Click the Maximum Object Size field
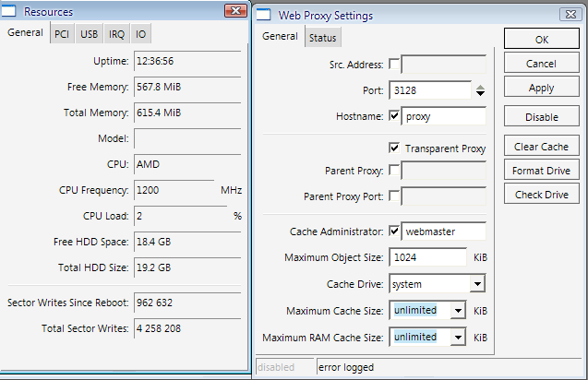Image resolution: width=588 pixels, height=380 pixels. [427, 257]
